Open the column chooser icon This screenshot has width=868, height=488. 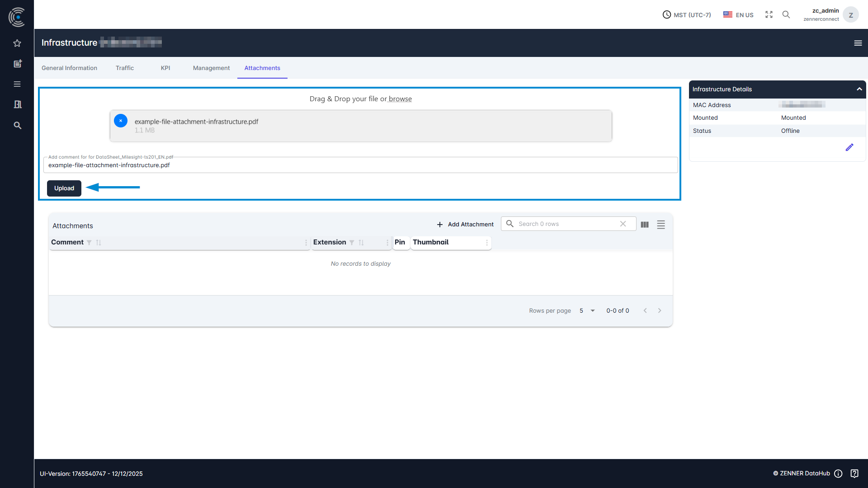pyautogui.click(x=645, y=225)
